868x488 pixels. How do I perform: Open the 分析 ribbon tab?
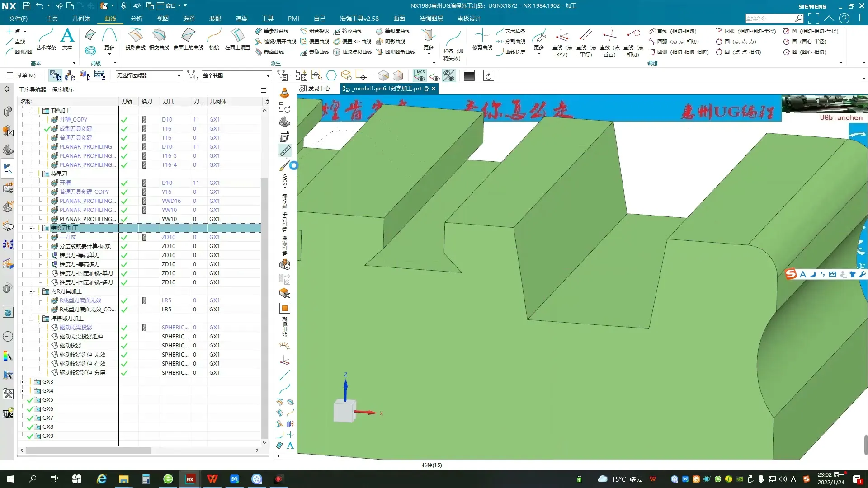tap(136, 19)
